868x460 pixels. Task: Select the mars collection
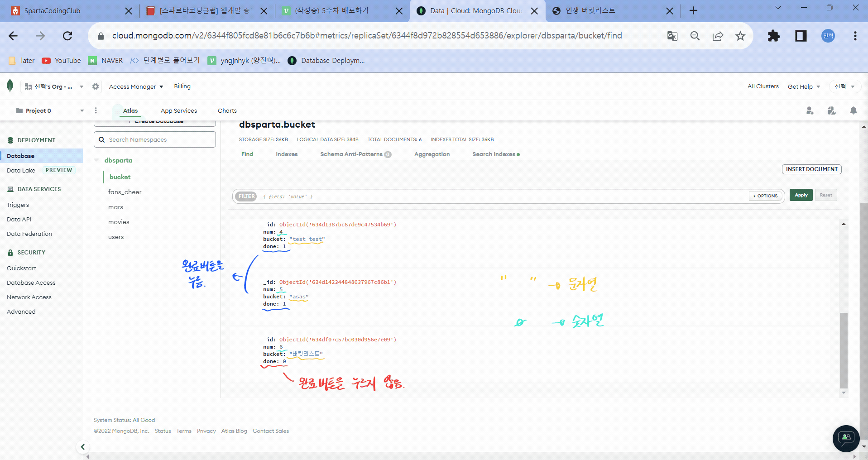tap(115, 207)
